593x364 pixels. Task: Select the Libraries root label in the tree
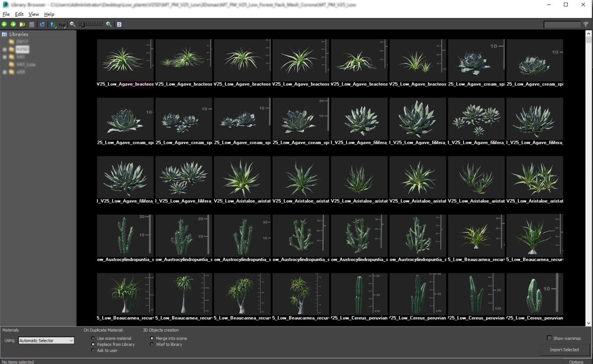[x=19, y=34]
